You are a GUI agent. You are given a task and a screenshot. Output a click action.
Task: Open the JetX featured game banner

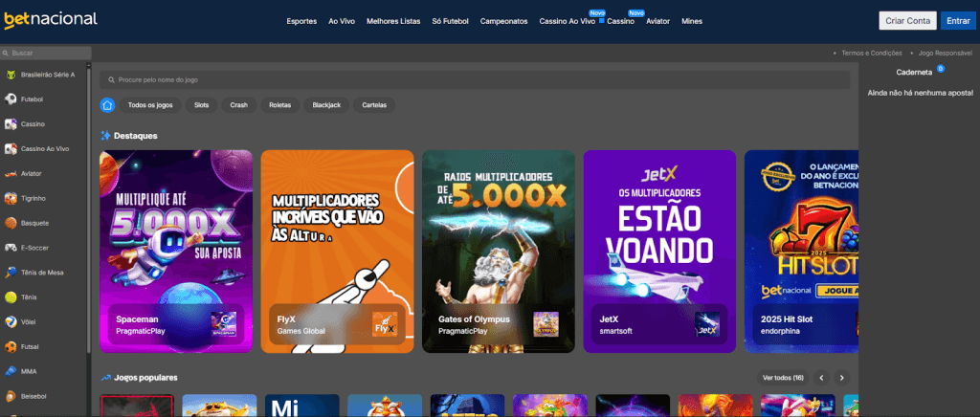point(660,252)
